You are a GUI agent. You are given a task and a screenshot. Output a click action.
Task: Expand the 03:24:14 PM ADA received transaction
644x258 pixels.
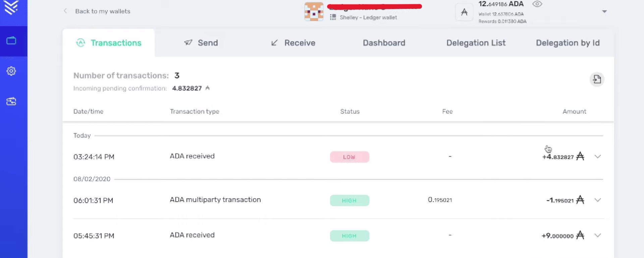click(597, 156)
